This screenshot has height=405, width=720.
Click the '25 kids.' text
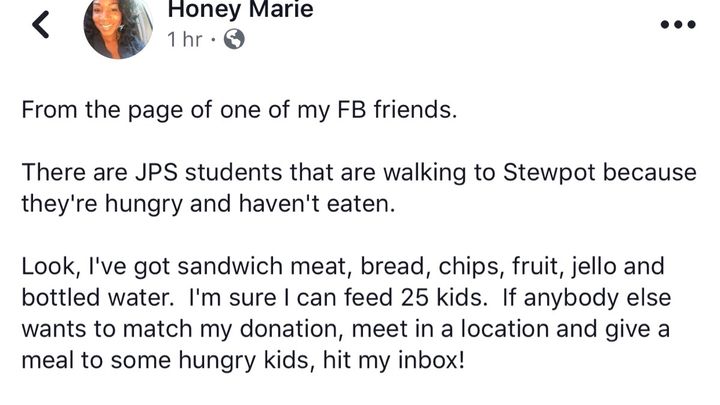tap(444, 298)
